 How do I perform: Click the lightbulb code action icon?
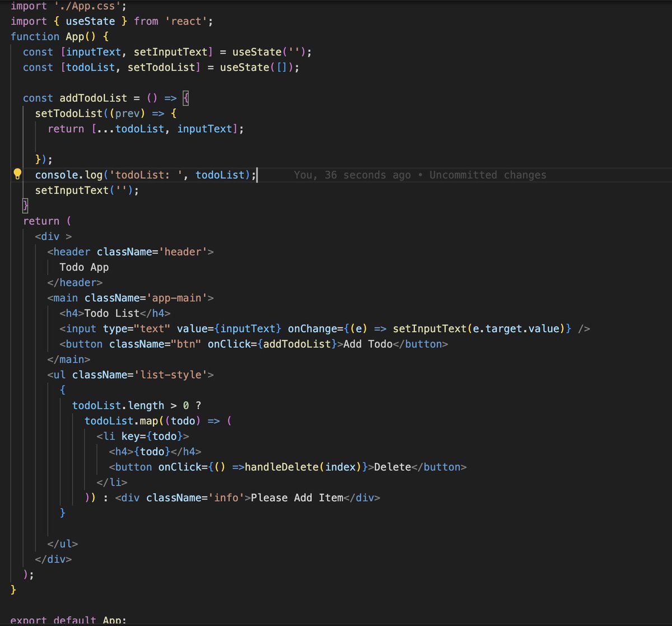[x=17, y=174]
